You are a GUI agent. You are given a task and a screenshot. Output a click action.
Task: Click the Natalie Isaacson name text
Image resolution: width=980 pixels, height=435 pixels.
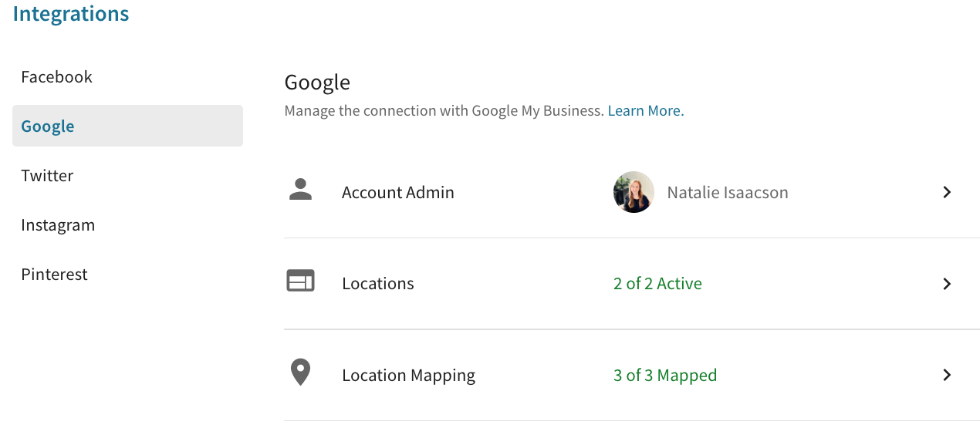(x=728, y=192)
